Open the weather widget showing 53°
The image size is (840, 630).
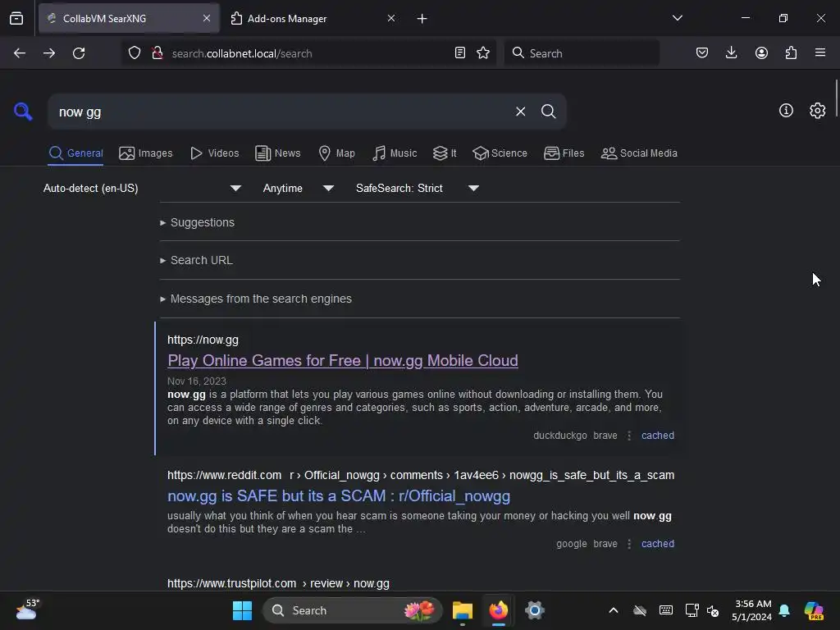[x=27, y=609]
